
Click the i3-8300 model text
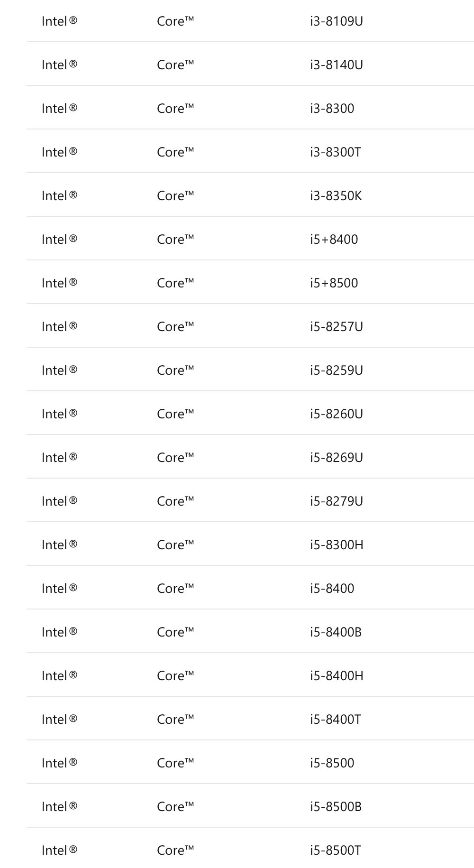(x=332, y=109)
